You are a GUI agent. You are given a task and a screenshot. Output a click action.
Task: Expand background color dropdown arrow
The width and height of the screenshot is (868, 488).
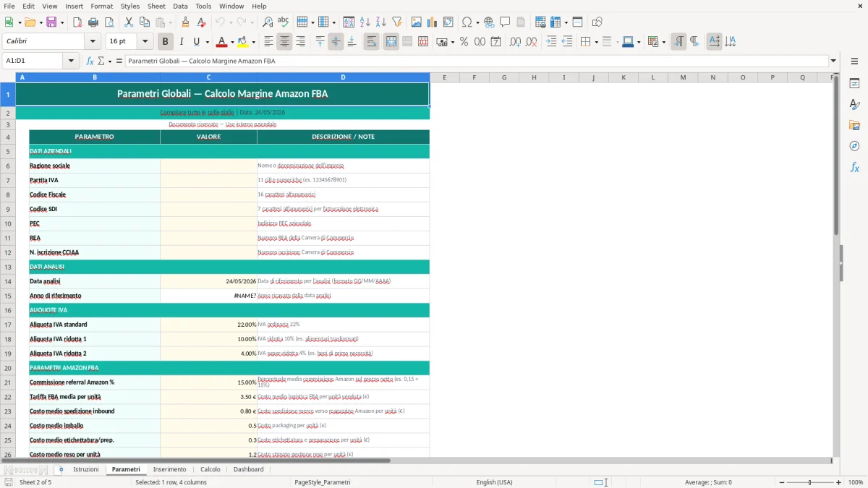click(253, 42)
